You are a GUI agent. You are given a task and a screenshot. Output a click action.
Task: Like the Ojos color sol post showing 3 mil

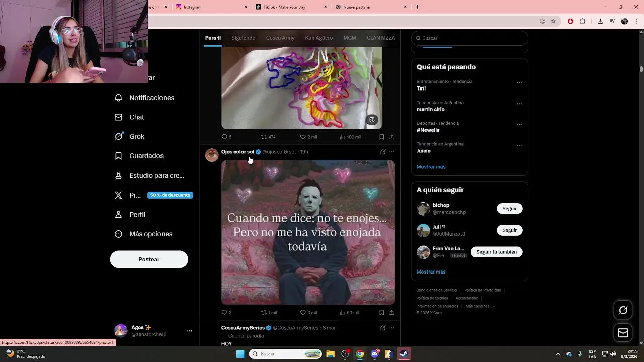point(303,312)
